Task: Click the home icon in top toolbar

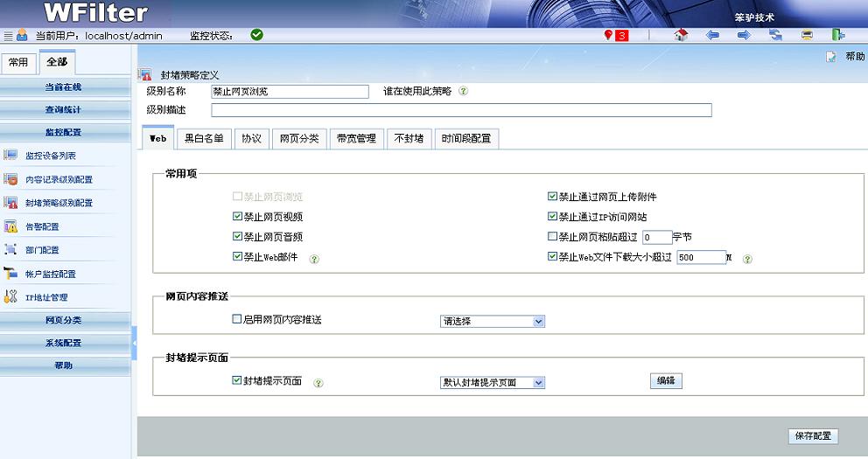Action: pyautogui.click(x=681, y=35)
